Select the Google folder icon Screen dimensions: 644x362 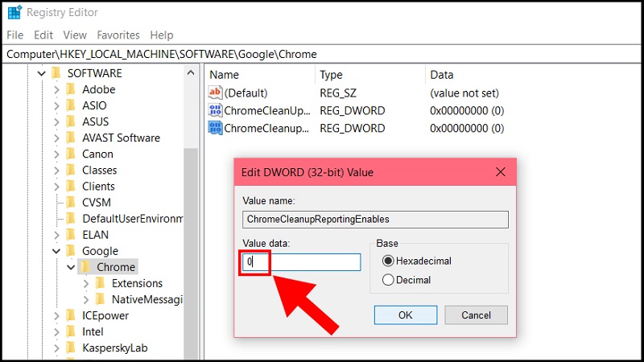coord(71,250)
